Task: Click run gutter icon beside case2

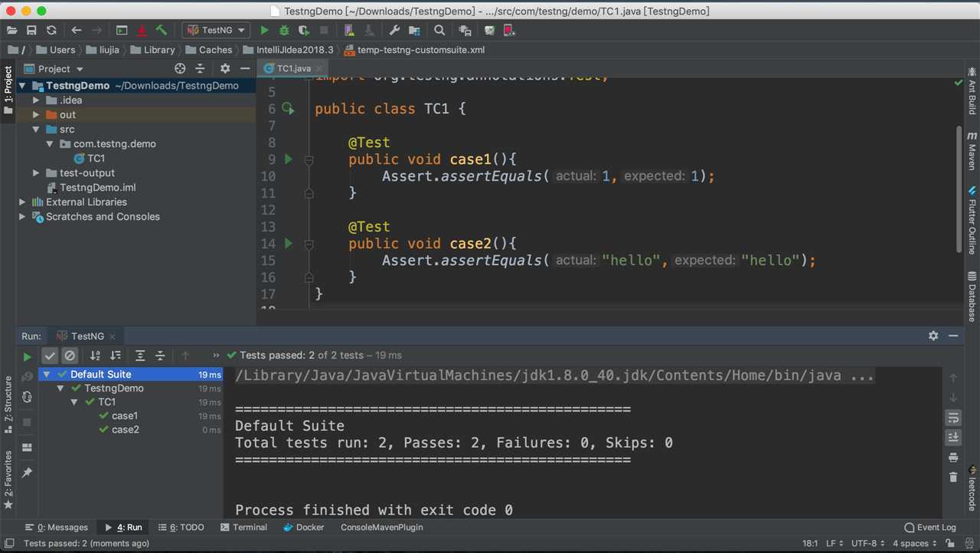Action: (289, 244)
